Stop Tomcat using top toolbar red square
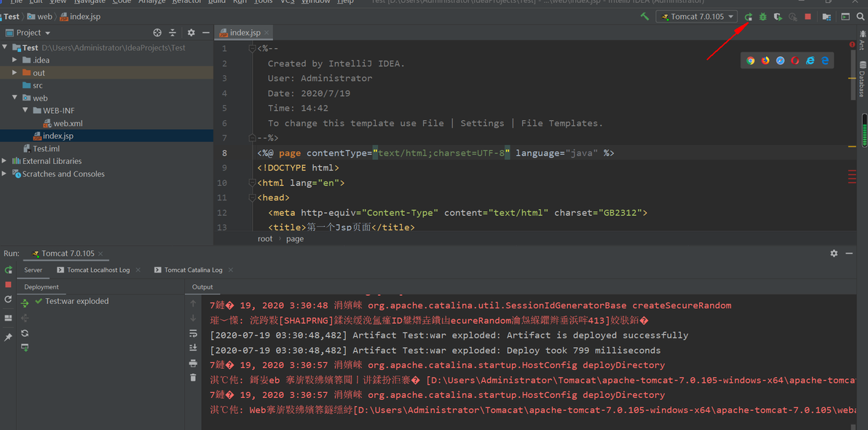This screenshot has height=430, width=868. (x=808, y=17)
